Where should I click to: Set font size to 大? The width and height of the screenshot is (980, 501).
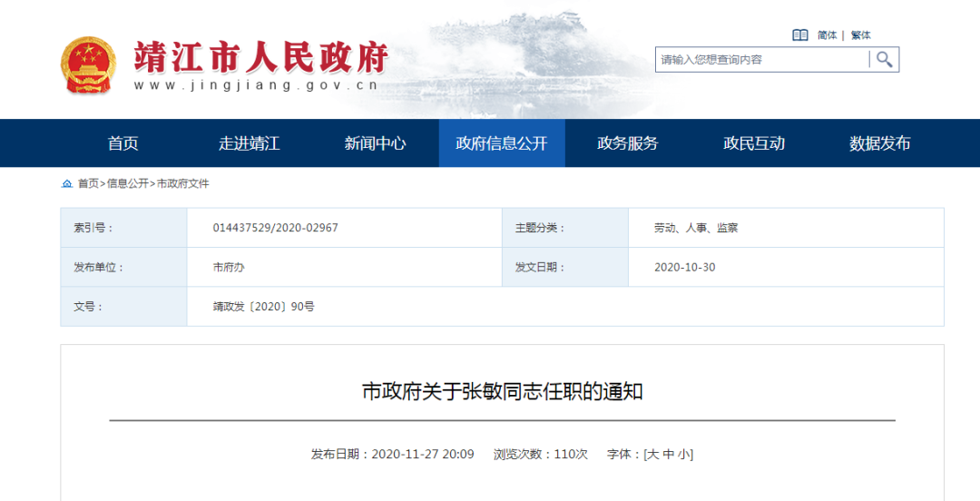click(x=652, y=454)
